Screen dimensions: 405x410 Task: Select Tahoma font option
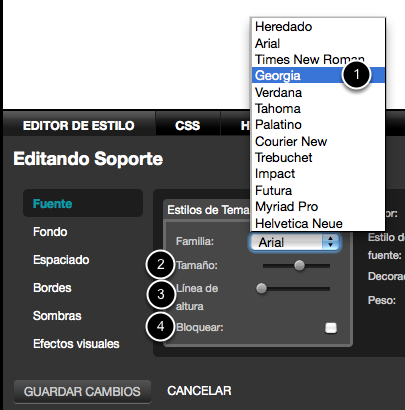318,108
